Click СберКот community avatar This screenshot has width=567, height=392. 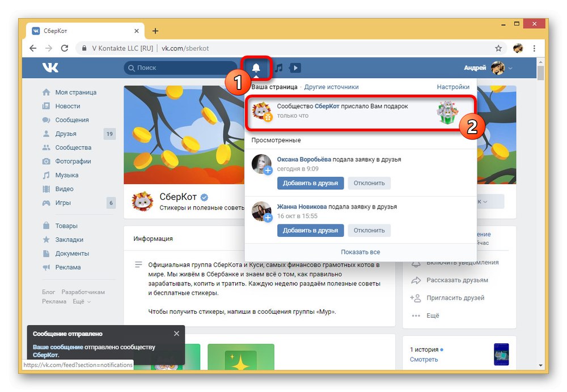(x=142, y=201)
